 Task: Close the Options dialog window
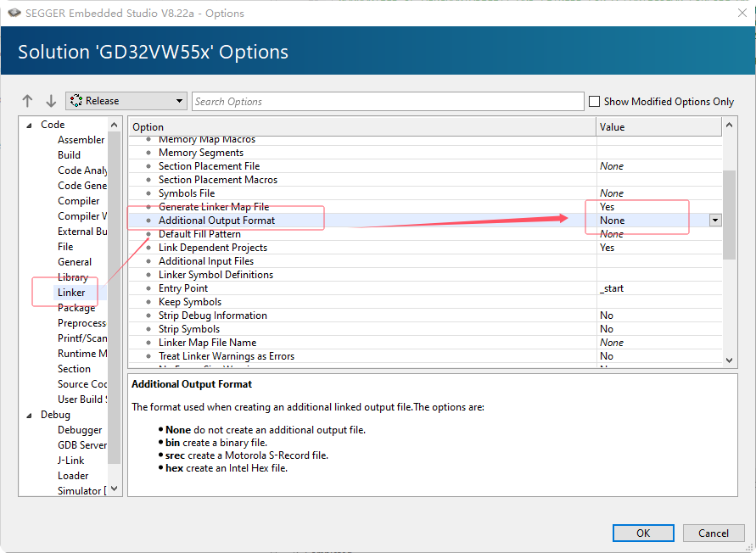point(736,13)
